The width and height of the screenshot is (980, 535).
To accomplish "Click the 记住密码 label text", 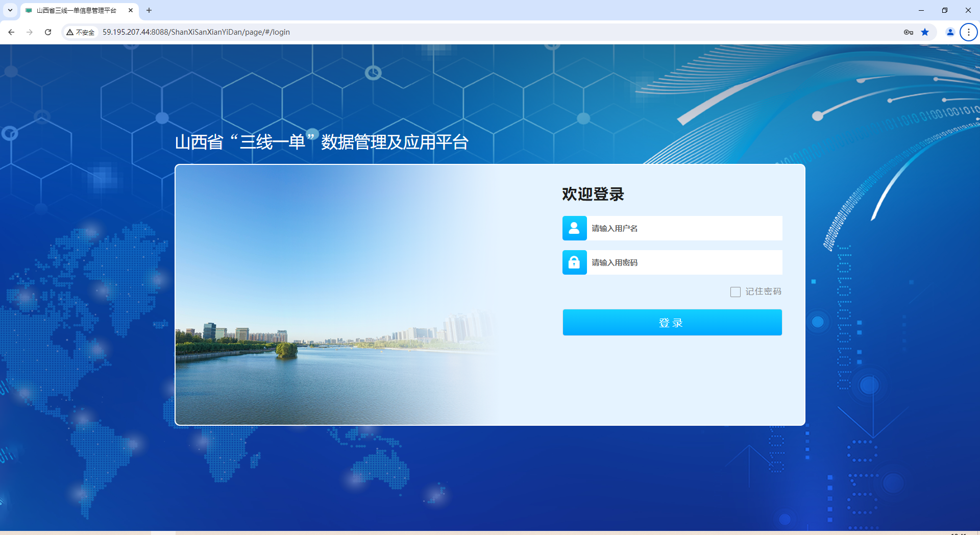I will point(764,291).
